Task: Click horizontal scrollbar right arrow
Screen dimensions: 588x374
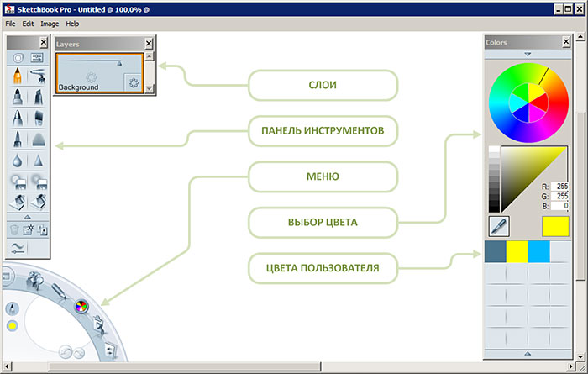Action: coord(570,366)
